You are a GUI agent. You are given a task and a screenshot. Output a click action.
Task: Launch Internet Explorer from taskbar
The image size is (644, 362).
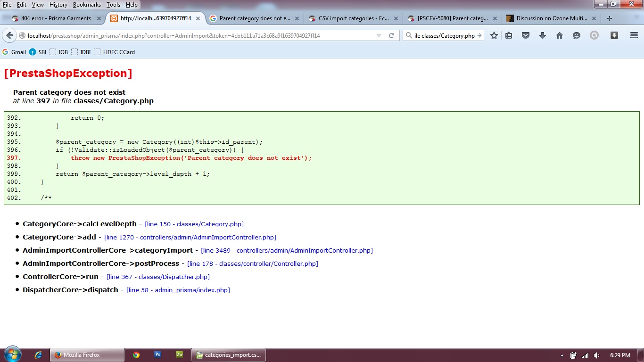(x=39, y=355)
